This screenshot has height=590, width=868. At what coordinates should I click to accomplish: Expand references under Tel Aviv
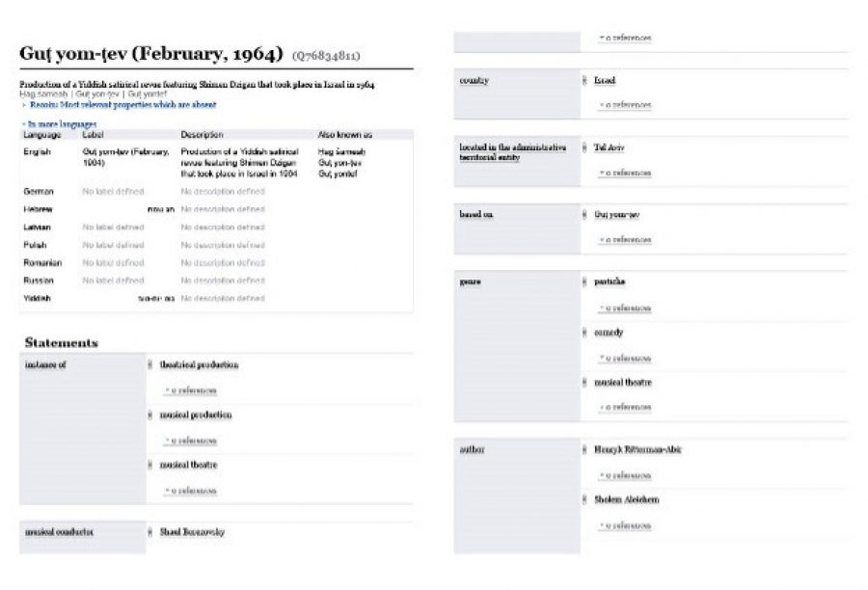point(625,174)
